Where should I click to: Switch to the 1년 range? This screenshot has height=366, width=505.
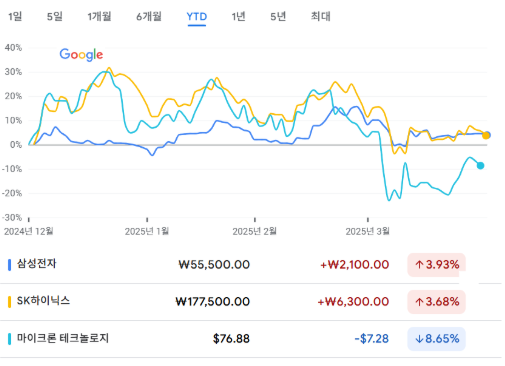[x=239, y=16]
